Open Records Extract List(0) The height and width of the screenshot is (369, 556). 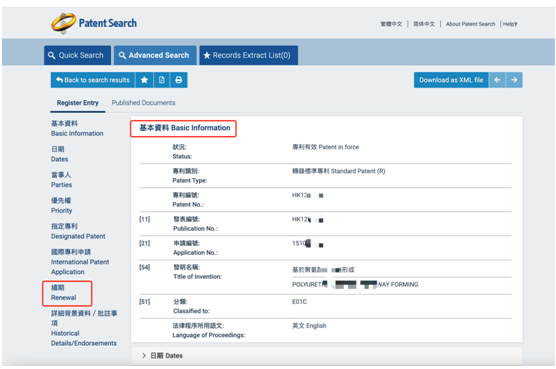[x=248, y=55]
